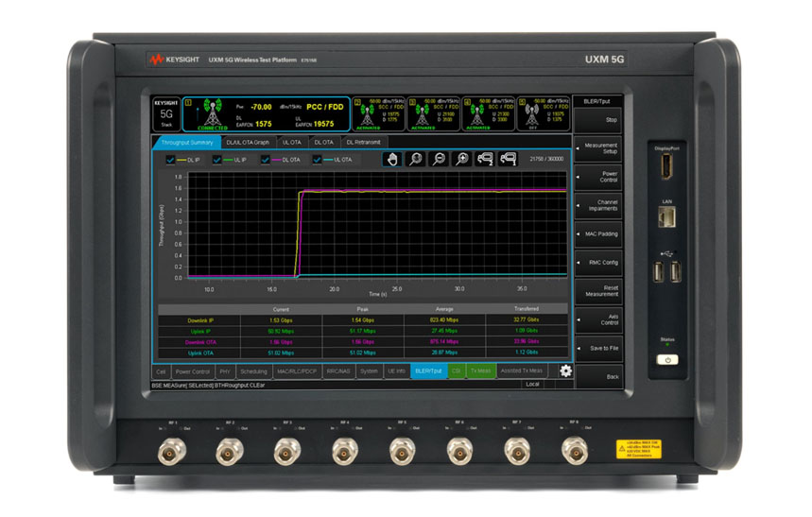Expand the Power Control side menu
Viewport: 812px width, 517px height.
[599, 176]
